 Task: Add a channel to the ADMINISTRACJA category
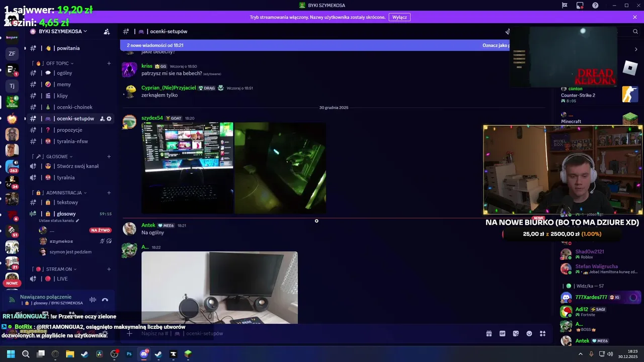click(x=109, y=193)
